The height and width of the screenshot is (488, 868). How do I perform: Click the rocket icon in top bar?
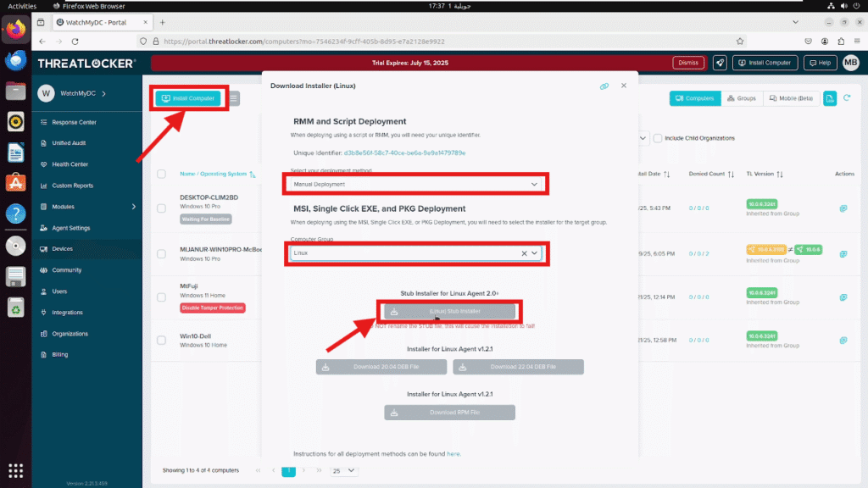point(720,63)
